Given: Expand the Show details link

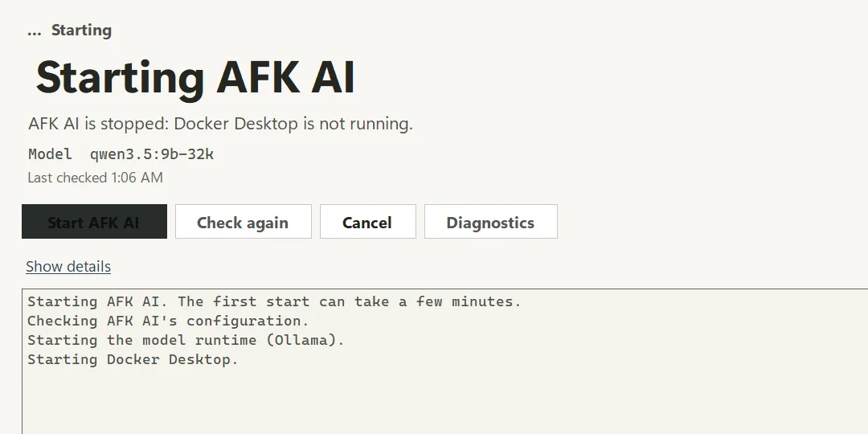Looking at the screenshot, I should [x=68, y=266].
